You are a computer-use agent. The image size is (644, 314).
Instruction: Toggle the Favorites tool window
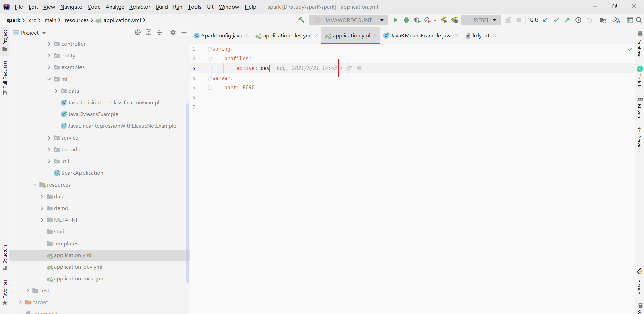[x=5, y=292]
